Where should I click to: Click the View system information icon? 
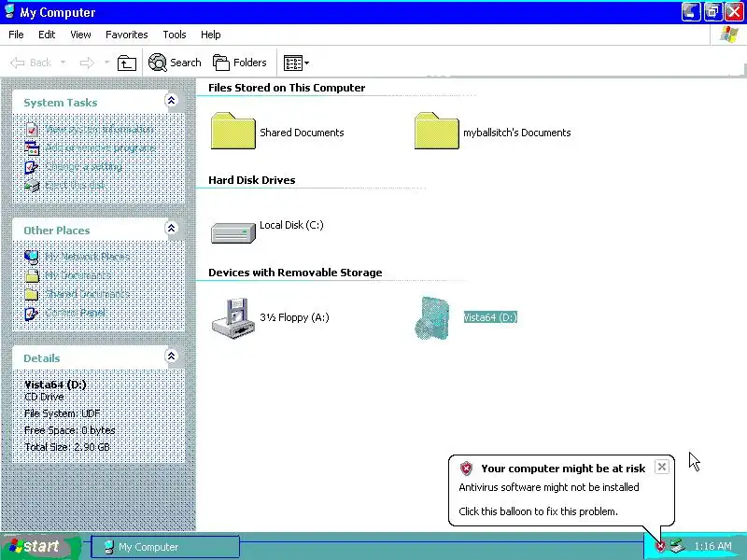pyautogui.click(x=32, y=129)
